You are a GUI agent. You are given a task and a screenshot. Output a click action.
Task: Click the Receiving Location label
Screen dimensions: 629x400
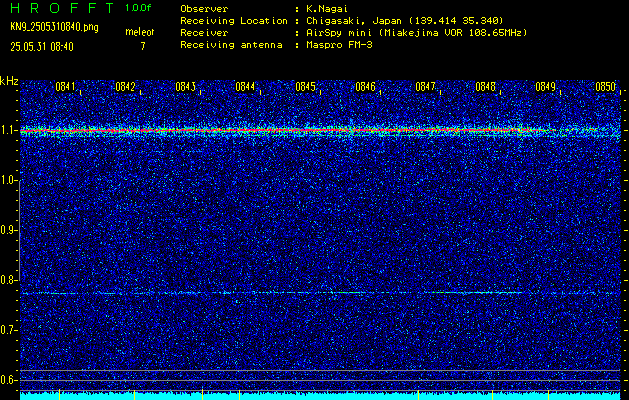[x=234, y=20]
